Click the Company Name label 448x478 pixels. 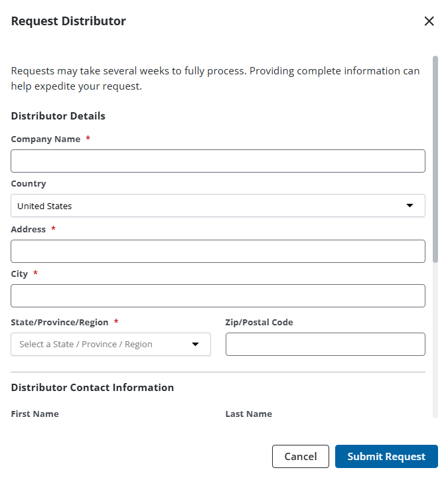pyautogui.click(x=46, y=139)
